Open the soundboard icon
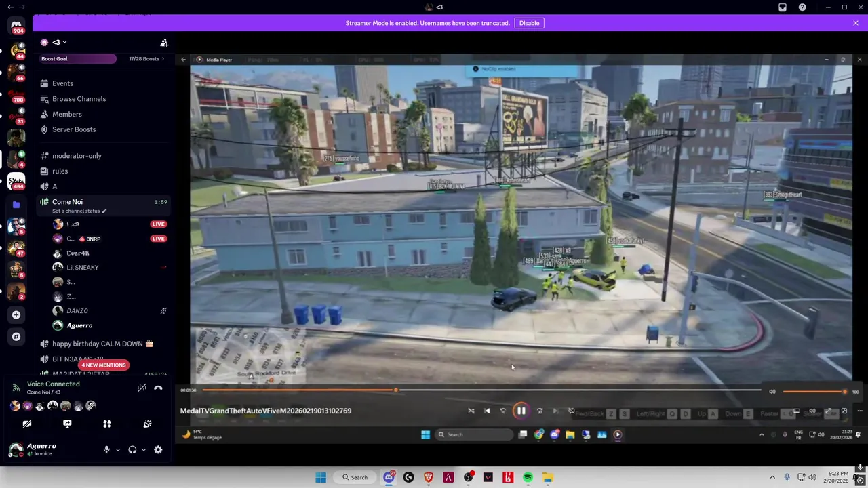Image resolution: width=868 pixels, height=488 pixels. tap(147, 424)
